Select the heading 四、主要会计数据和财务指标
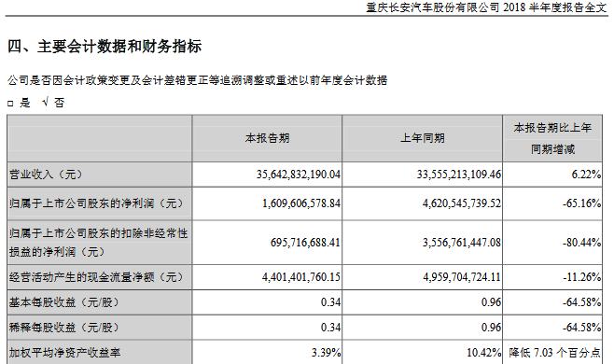Screen dimensions: 614x364 [105, 47]
